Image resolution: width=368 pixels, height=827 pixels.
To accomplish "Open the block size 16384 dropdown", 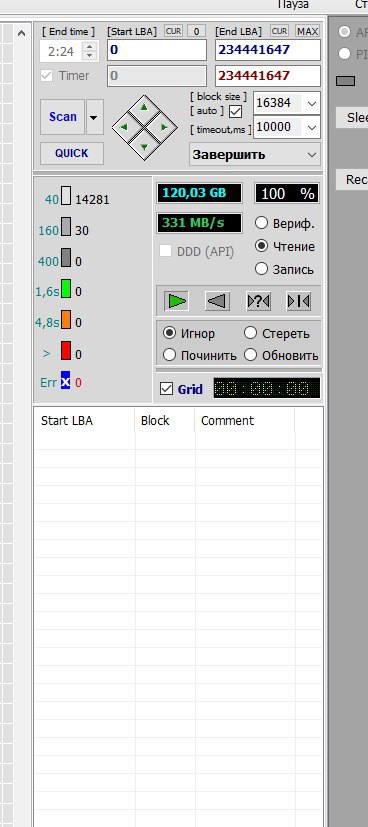I will pyautogui.click(x=312, y=103).
